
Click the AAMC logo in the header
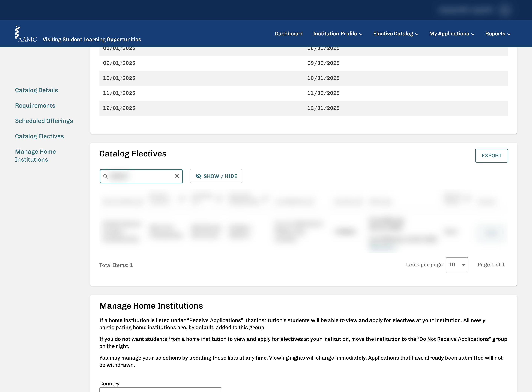26,34
